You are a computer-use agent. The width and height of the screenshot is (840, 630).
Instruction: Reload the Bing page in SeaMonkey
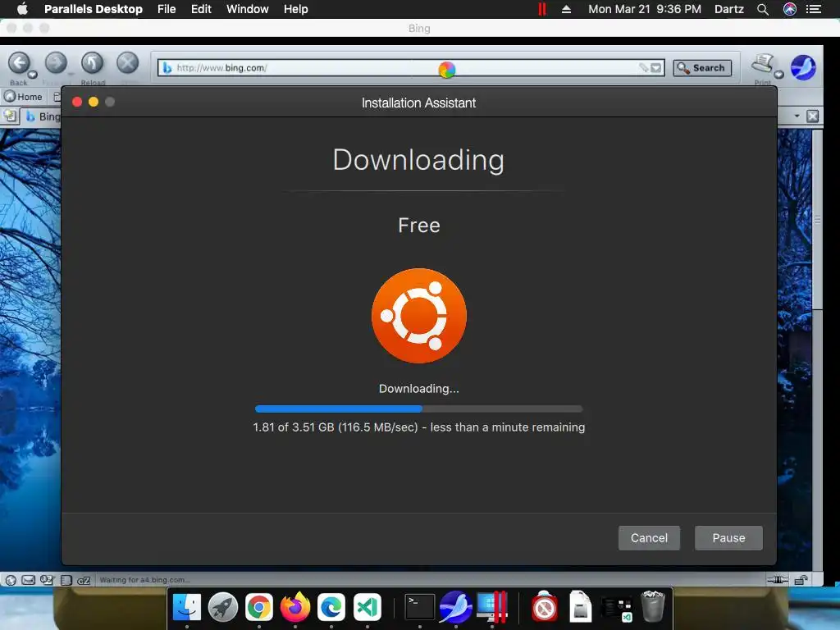point(92,63)
